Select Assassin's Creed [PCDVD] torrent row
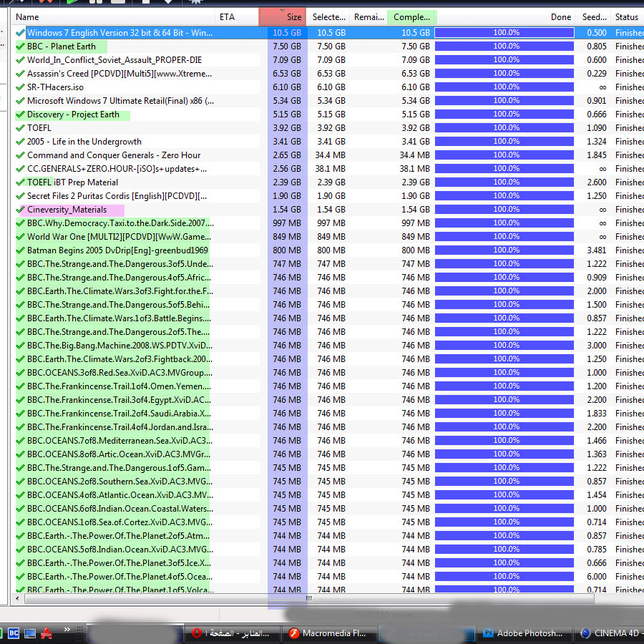 (119, 74)
